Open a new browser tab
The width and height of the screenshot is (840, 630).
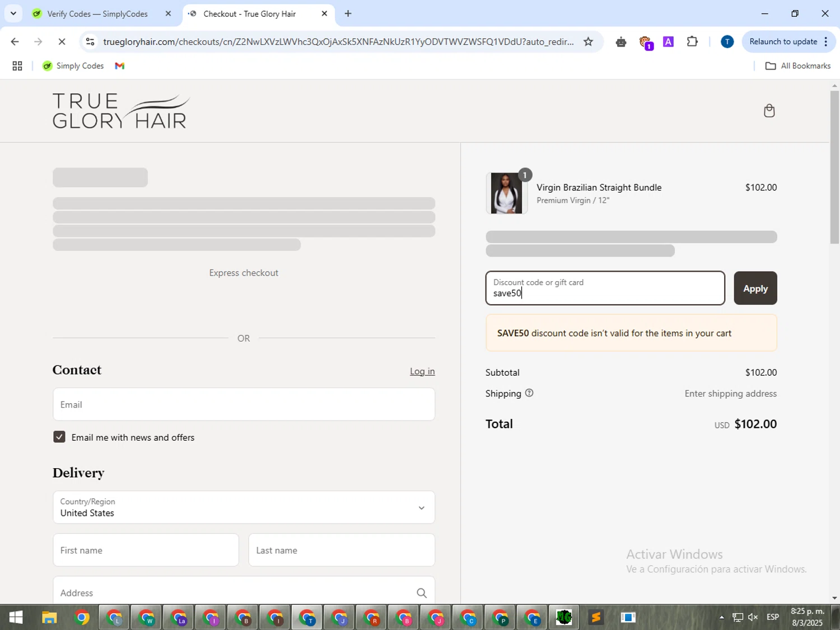pyautogui.click(x=348, y=13)
